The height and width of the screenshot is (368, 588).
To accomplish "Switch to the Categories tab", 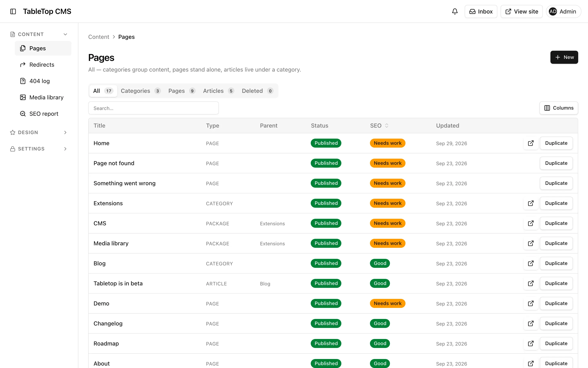I will pyautogui.click(x=141, y=91).
